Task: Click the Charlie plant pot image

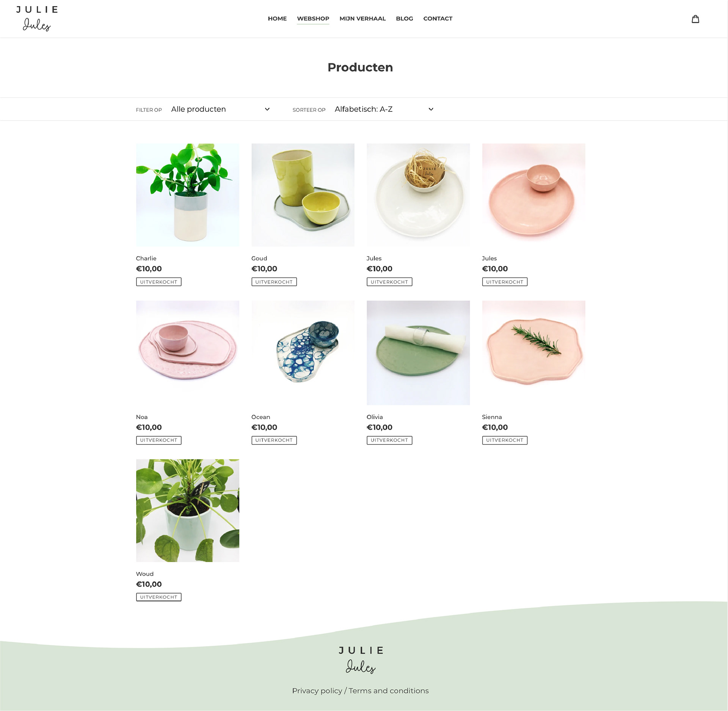Action: pyautogui.click(x=188, y=195)
